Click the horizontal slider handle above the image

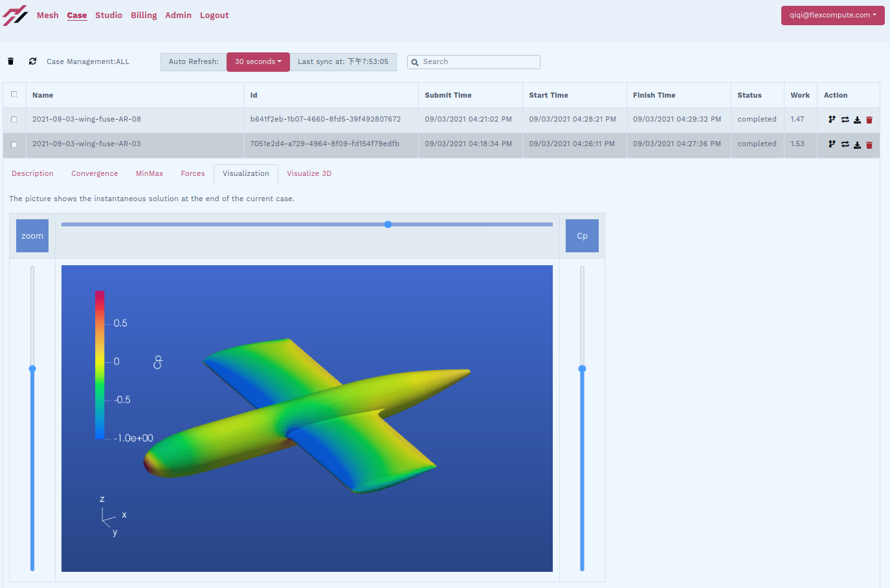coord(388,224)
